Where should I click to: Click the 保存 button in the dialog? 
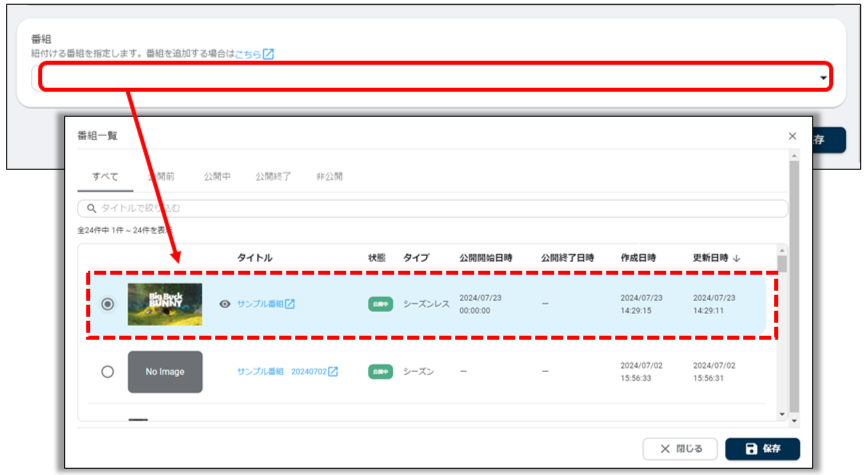(762, 449)
